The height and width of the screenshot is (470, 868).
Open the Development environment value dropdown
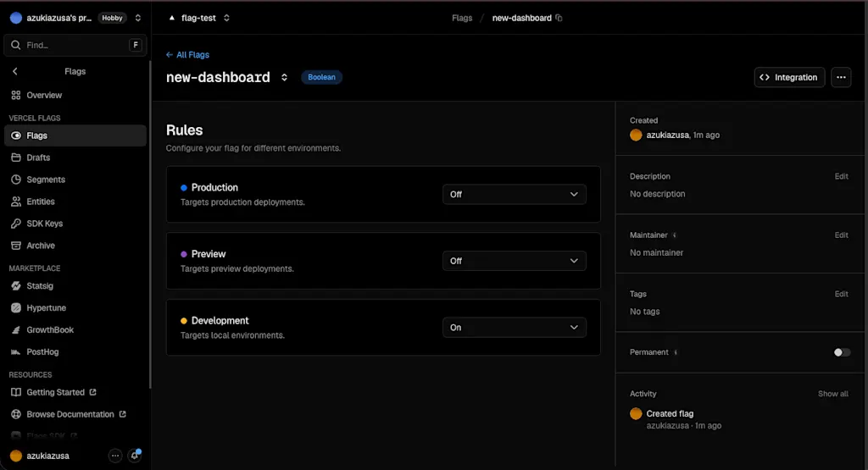tap(515, 328)
